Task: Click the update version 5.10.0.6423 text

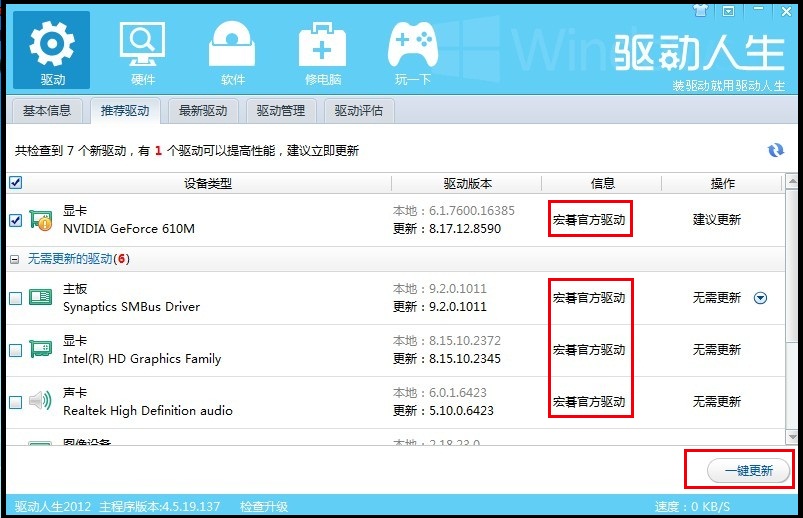Action: [x=461, y=410]
